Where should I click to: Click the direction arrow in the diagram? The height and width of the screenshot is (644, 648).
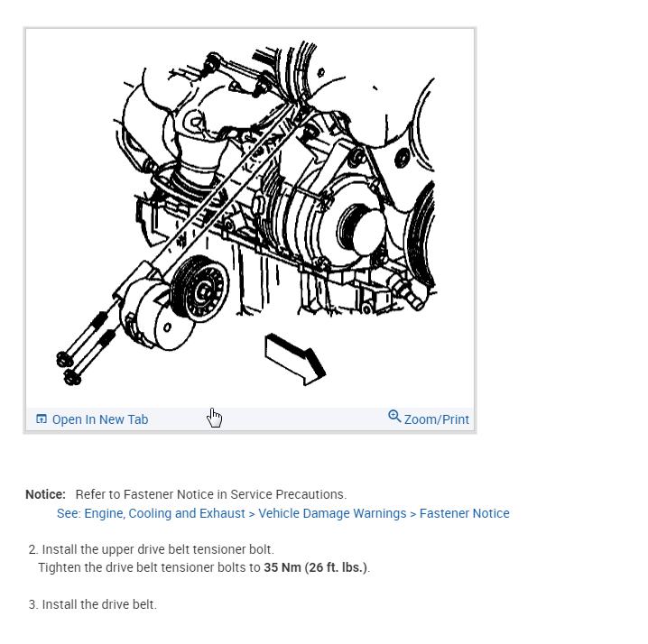pyautogui.click(x=295, y=359)
